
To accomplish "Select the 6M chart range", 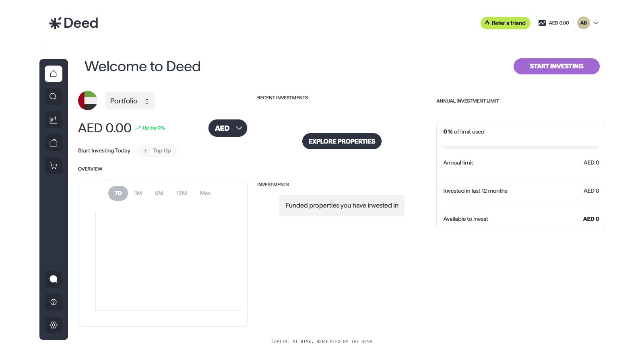I will coord(159,193).
